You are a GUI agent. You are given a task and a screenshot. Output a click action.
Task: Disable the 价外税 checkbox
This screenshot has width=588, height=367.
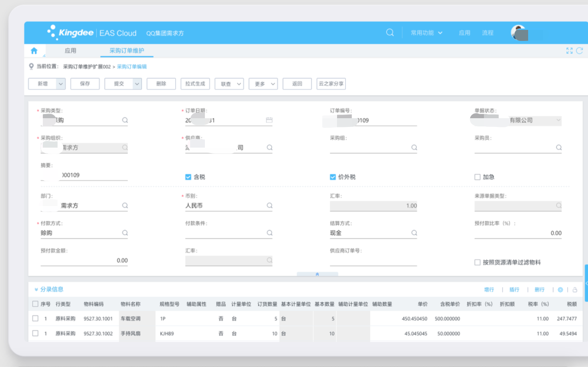[332, 176]
